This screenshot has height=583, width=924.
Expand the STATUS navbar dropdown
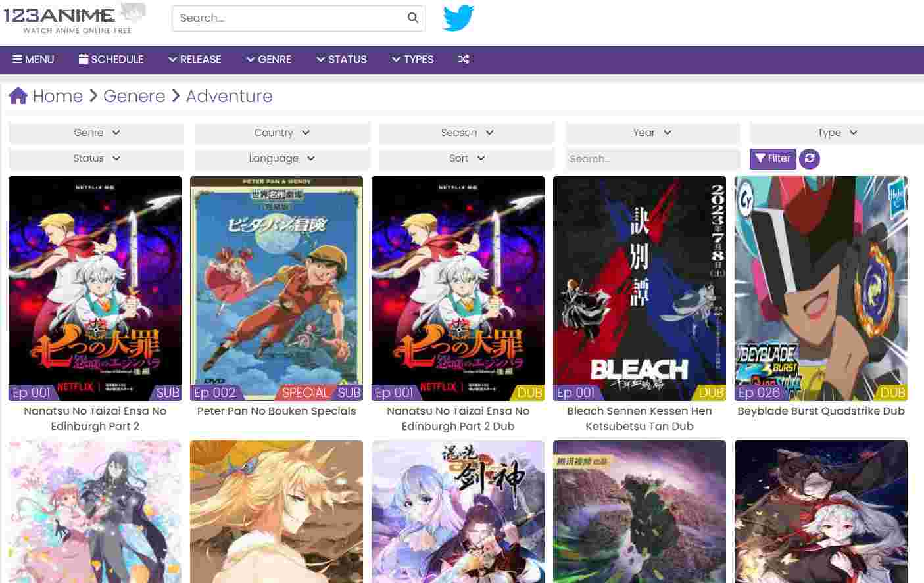[x=341, y=59]
